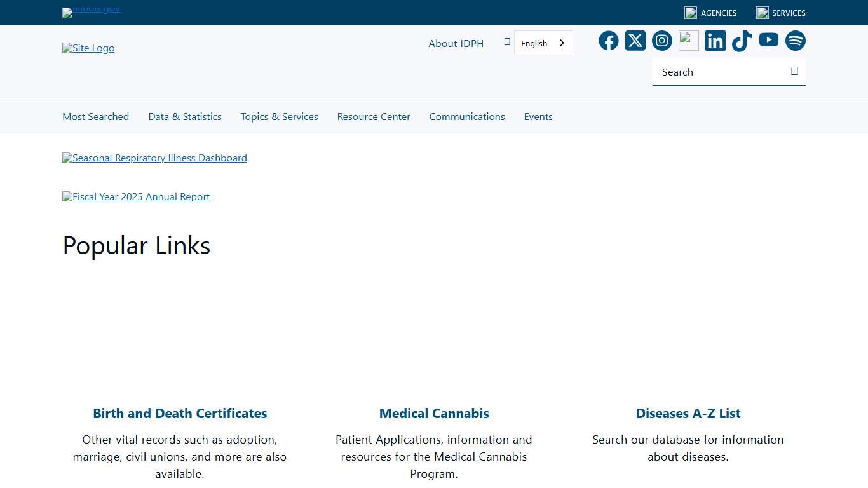868x488 pixels.
Task: Open the Seasonal Respiratory Illness Dashboard link
Action: pyautogui.click(x=154, y=158)
